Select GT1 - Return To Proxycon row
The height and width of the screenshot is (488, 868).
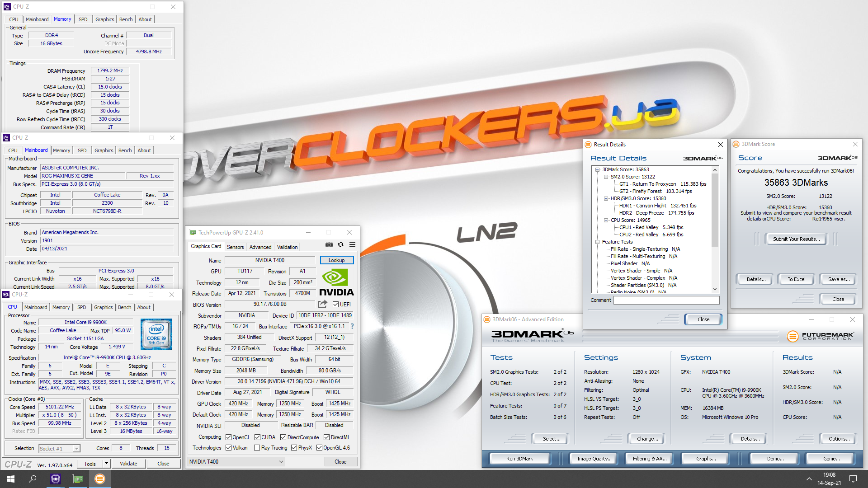[662, 184]
